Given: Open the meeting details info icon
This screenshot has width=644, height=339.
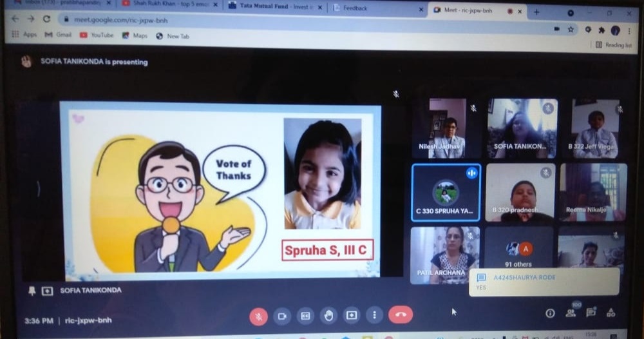Looking at the screenshot, I should click(550, 313).
